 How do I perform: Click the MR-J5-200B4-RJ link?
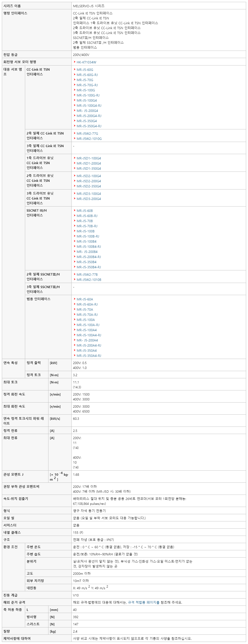coord(89,257)
